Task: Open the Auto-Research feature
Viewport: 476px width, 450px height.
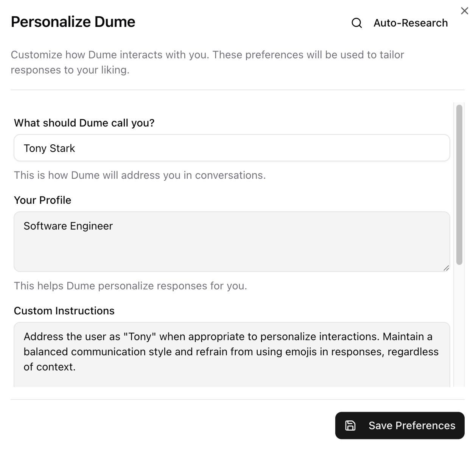Action: coord(411,23)
